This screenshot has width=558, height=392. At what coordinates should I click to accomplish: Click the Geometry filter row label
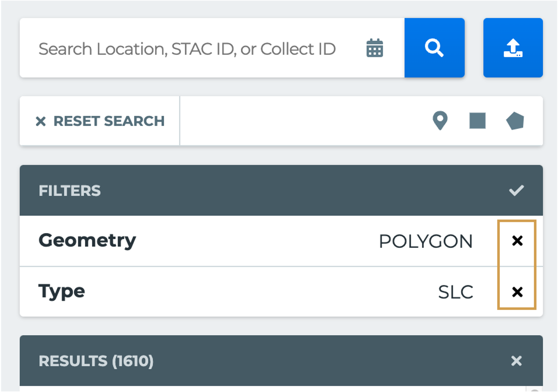87,241
